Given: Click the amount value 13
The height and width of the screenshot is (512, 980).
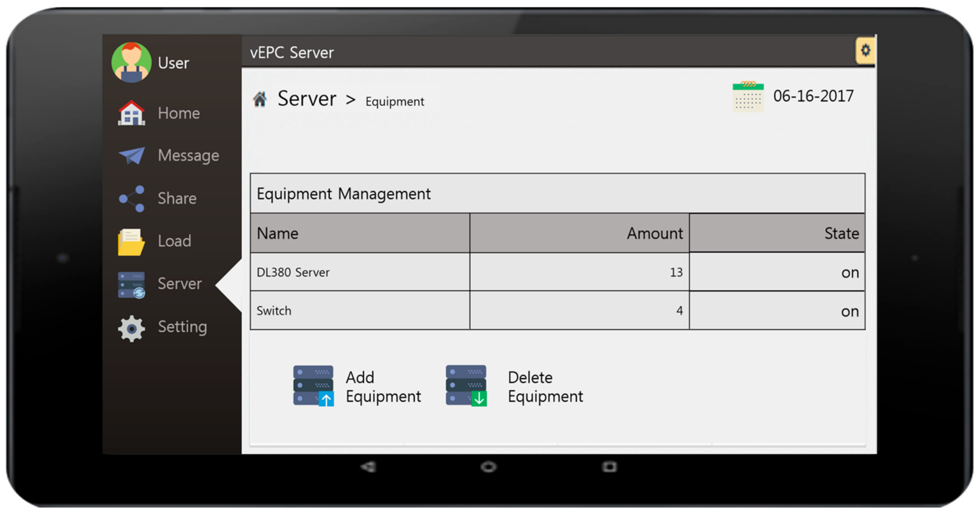Looking at the screenshot, I should (x=676, y=272).
